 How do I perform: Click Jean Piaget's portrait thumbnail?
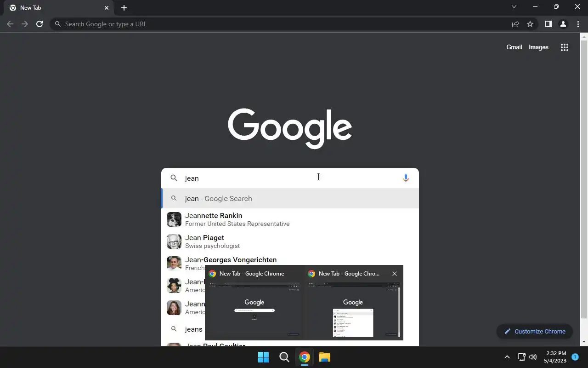point(174,241)
